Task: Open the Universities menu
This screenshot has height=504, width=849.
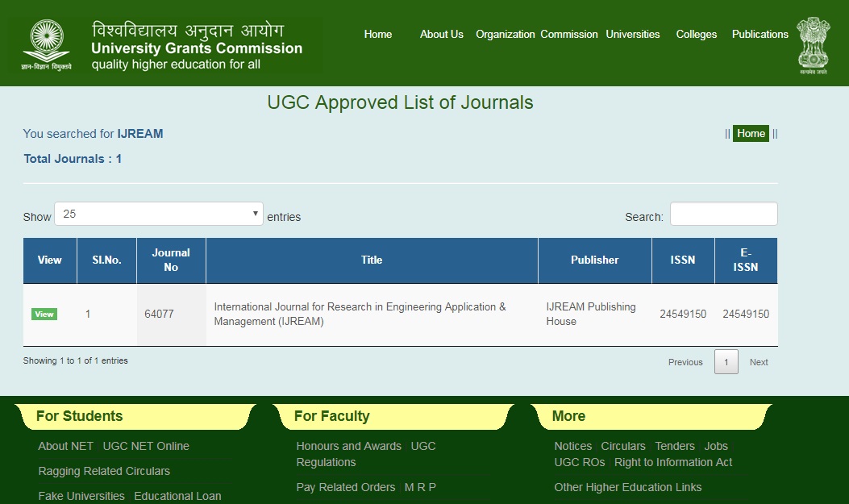Action: pyautogui.click(x=633, y=34)
